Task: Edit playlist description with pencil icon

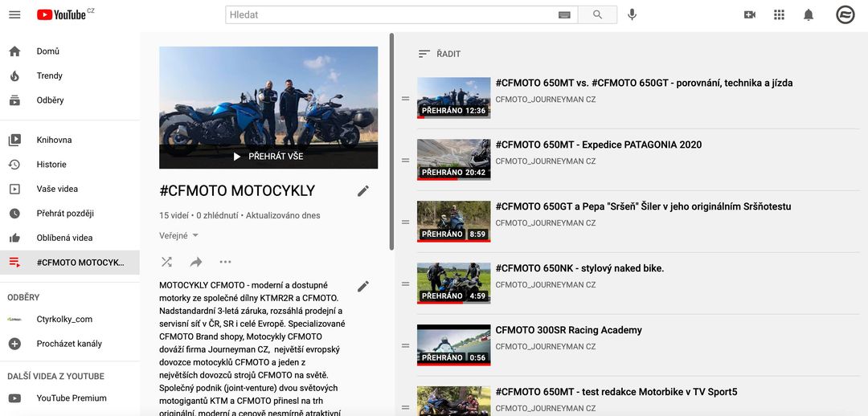Action: click(x=362, y=286)
